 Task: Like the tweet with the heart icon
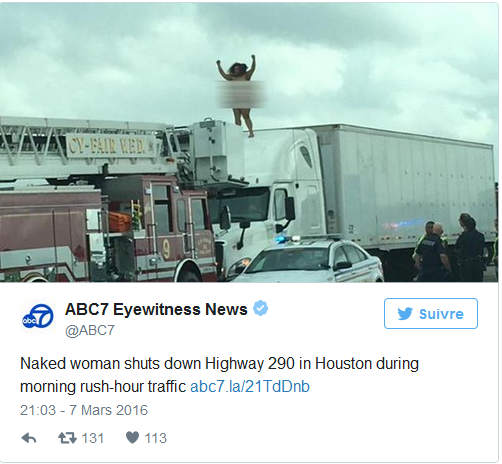click(132, 438)
